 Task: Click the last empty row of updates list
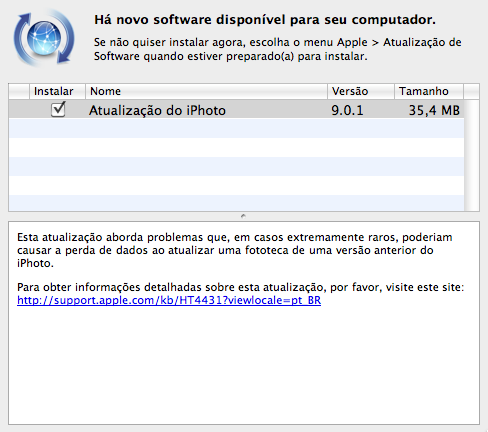(236, 203)
